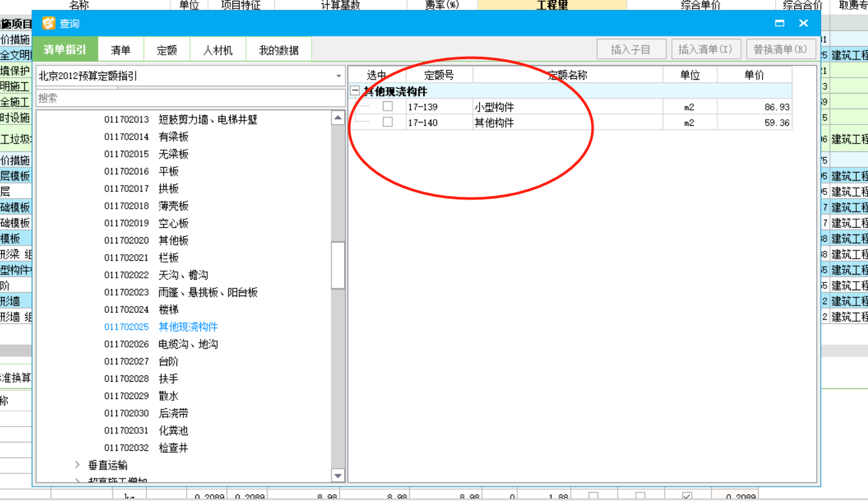This screenshot has width=868, height=501.
Task: Click the 单价 column header in results
Action: tap(754, 75)
